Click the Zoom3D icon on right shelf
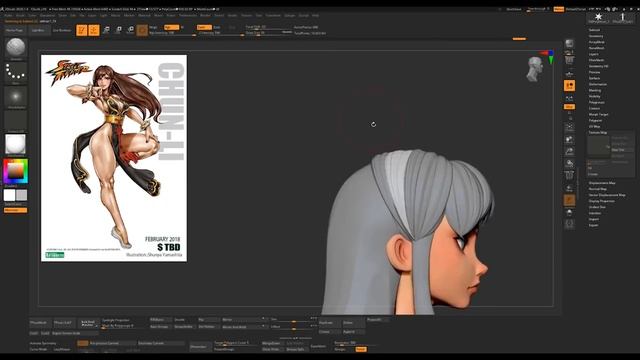The width and height of the screenshot is (640, 360). pyautogui.click(x=569, y=152)
